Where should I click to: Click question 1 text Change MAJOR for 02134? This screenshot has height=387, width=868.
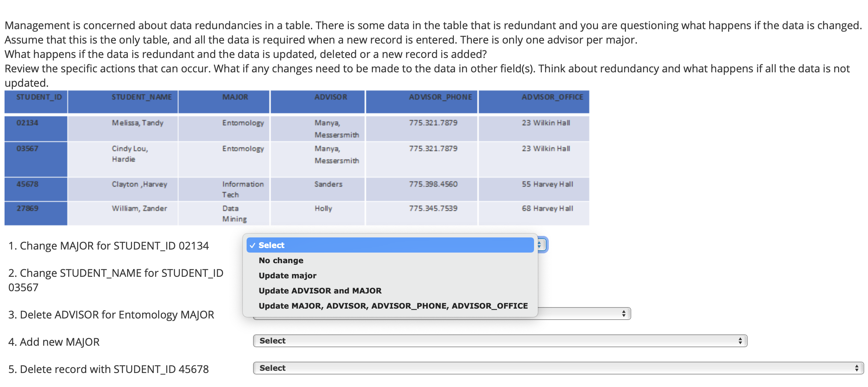click(x=109, y=246)
